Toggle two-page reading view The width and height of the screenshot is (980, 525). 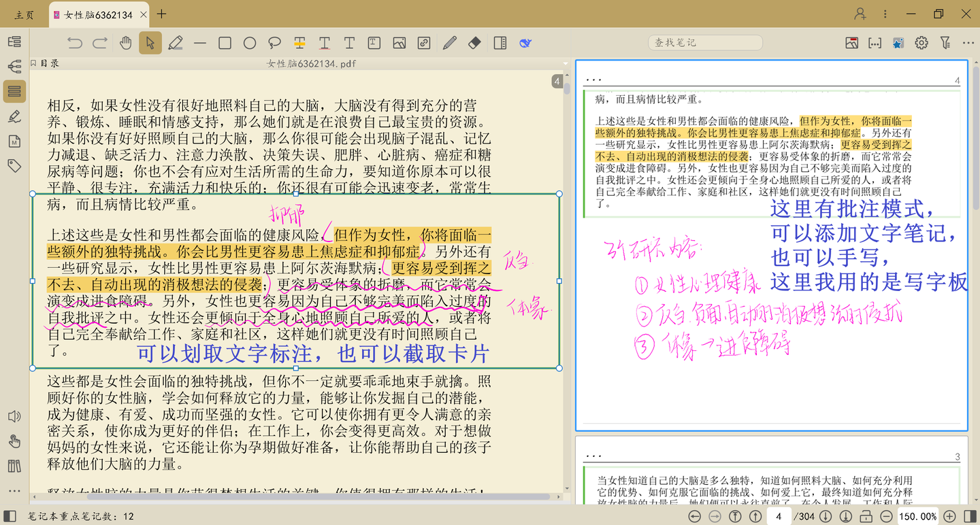tap(500, 43)
